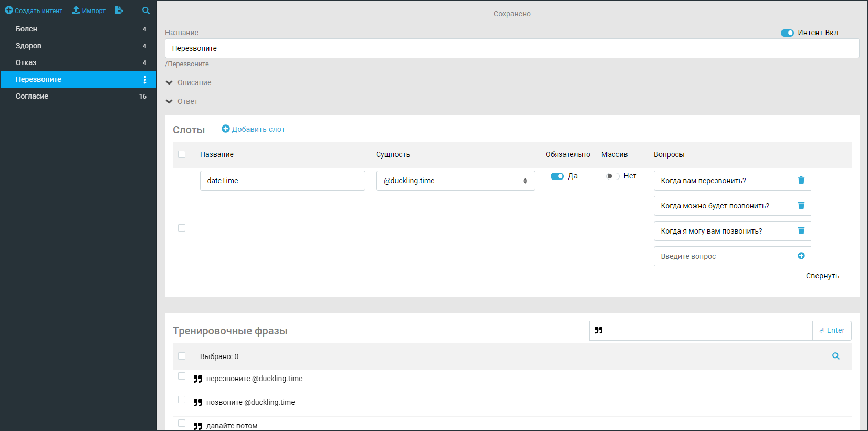Click the Название field containing Перезвоните
Viewport: 868px width, 431px height.
click(x=512, y=48)
